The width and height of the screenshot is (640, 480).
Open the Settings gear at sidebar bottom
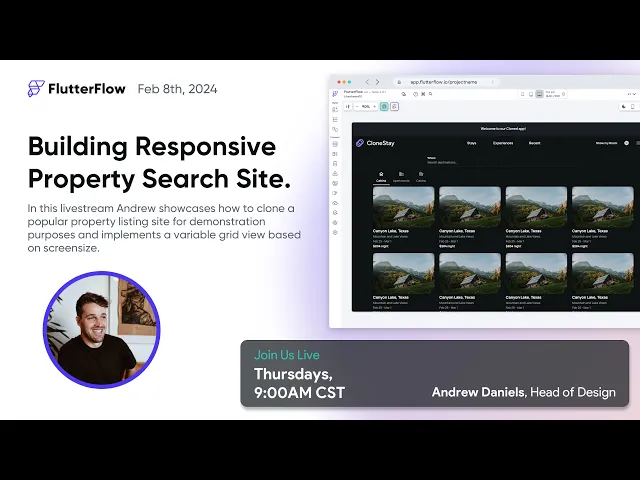[x=335, y=232]
